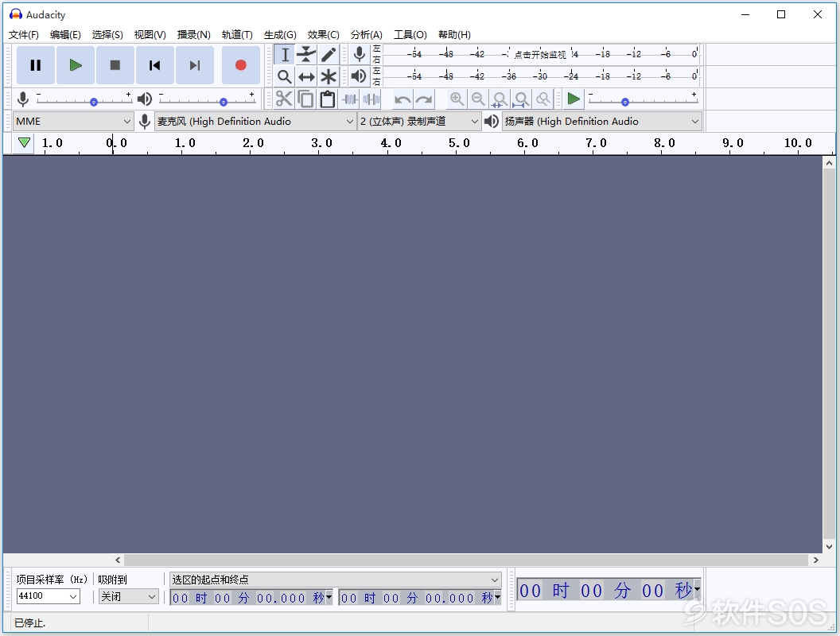Click 点击开始监视 on recording meter

pyautogui.click(x=540, y=55)
